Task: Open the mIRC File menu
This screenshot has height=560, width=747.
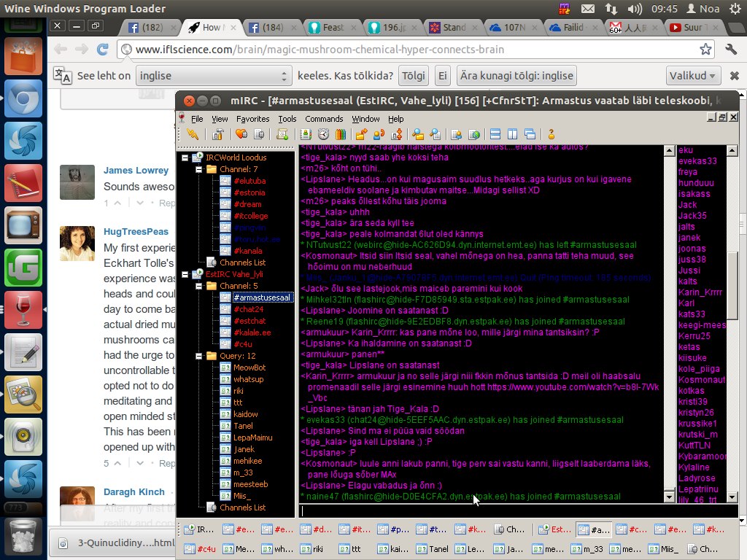Action: click(197, 119)
